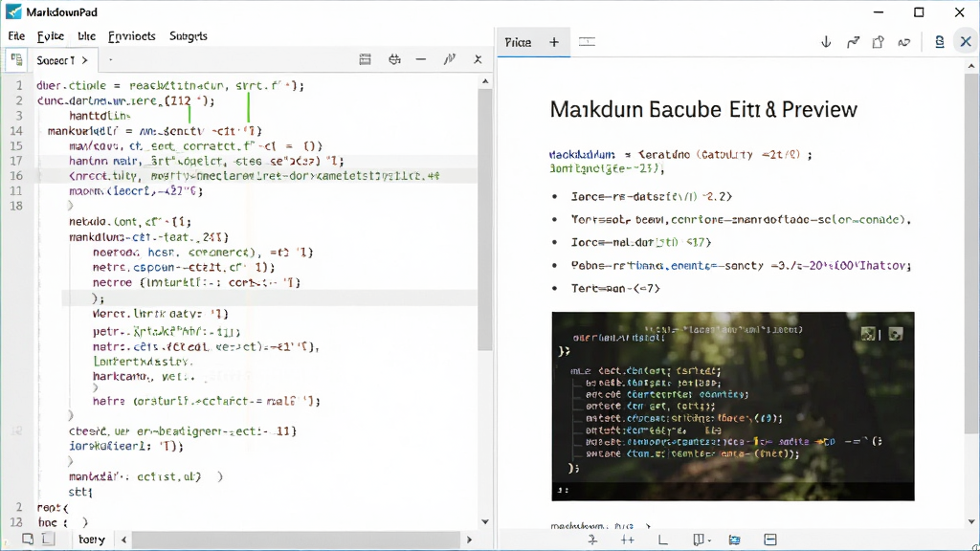Click the link icon in preview toolbar
Viewport: 980px width, 551px height.
[x=904, y=42]
